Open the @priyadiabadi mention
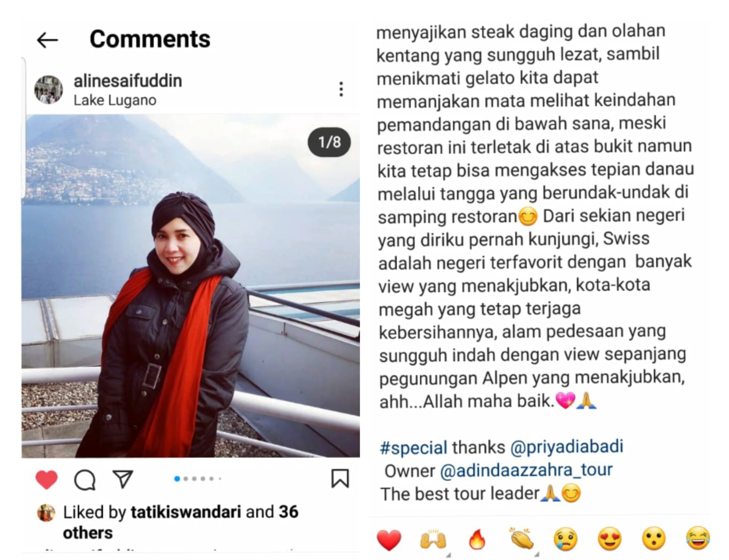 pos(566,446)
